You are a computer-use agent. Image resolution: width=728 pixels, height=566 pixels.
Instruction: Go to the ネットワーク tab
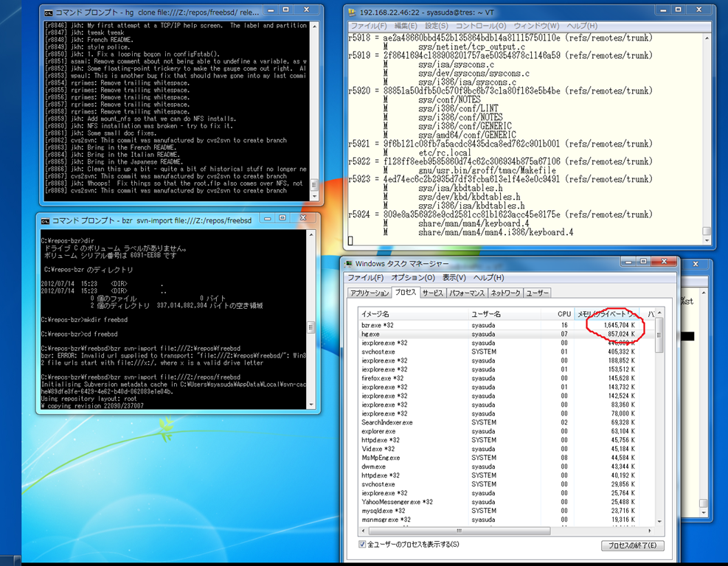pos(505,293)
